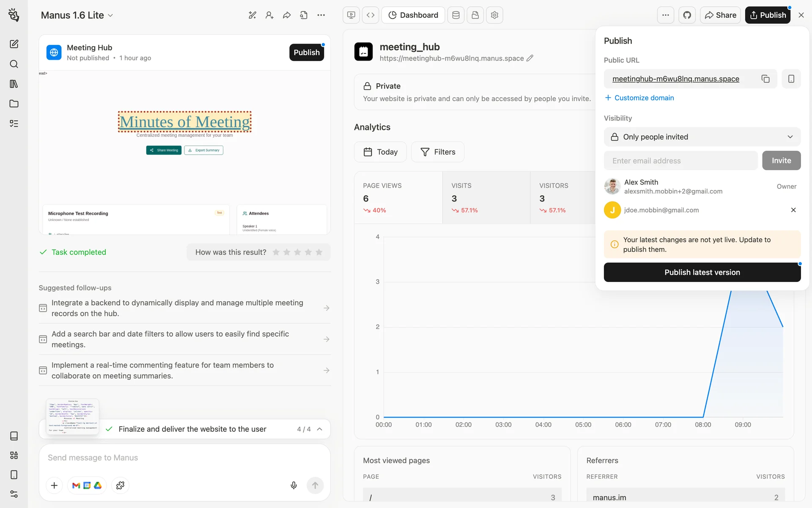Expand Manus 1.6 Lite model selector
812x508 pixels.
[x=77, y=15]
